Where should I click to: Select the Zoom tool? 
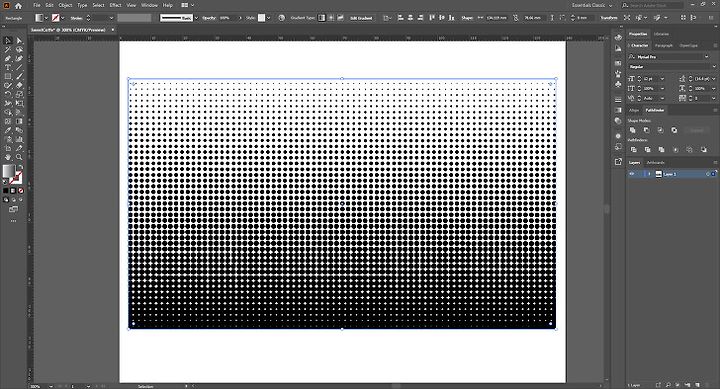click(x=19, y=158)
